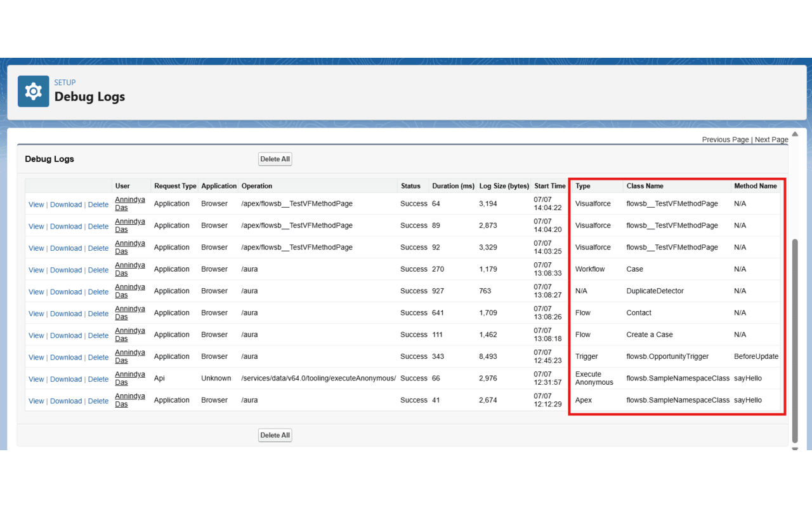The width and height of the screenshot is (812, 508).
Task: Open user Annindya Das in Api row
Action: click(x=130, y=378)
